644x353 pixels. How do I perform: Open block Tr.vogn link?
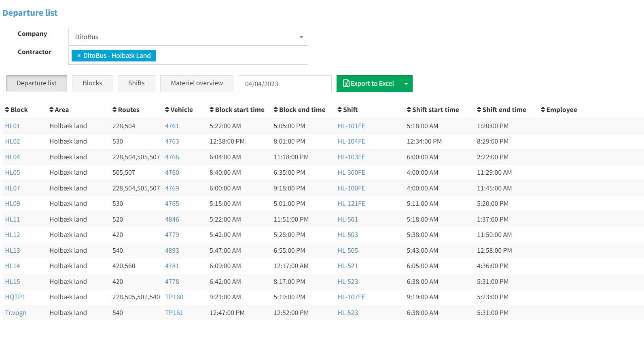click(x=16, y=313)
